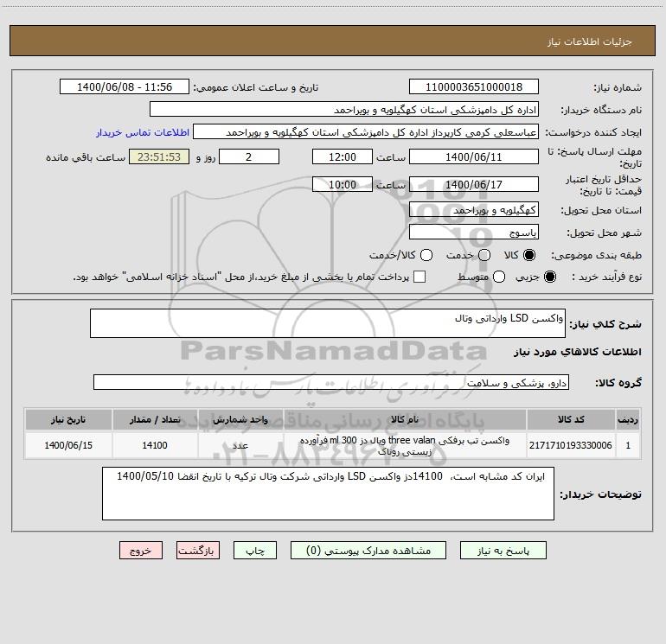The width and height of the screenshot is (666, 644).
Task: Click the quantity cell 14100
Action: (x=155, y=445)
